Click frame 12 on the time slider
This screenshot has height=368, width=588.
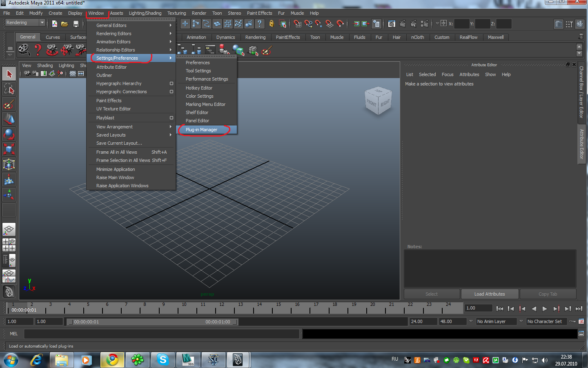(222, 308)
